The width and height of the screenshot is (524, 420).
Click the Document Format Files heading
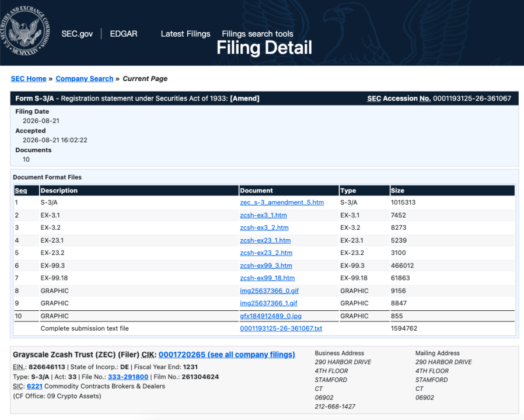tap(47, 177)
